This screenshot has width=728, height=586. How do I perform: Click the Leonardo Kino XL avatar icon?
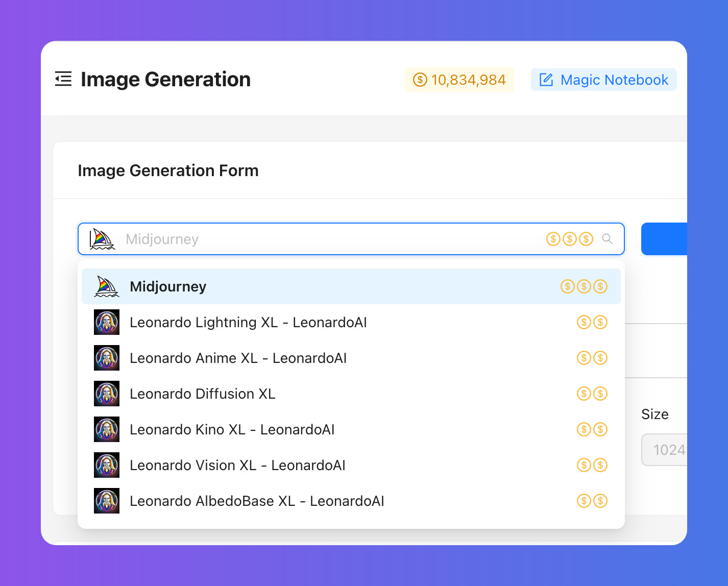pyautogui.click(x=107, y=429)
